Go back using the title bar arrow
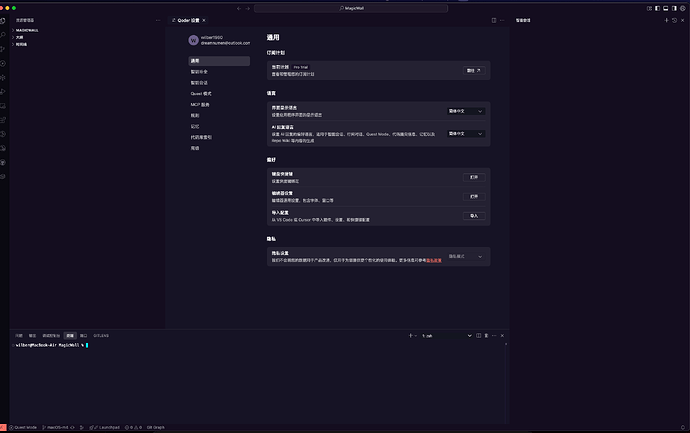Screen dimensions: 690x433 [239, 8]
